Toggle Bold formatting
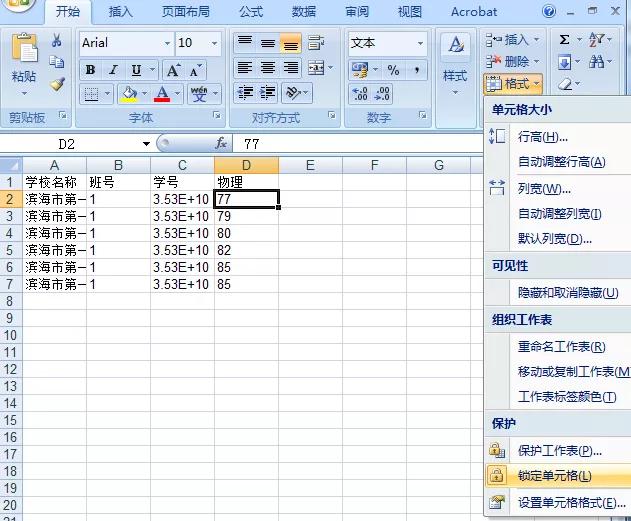The width and height of the screenshot is (631, 521). (x=91, y=70)
